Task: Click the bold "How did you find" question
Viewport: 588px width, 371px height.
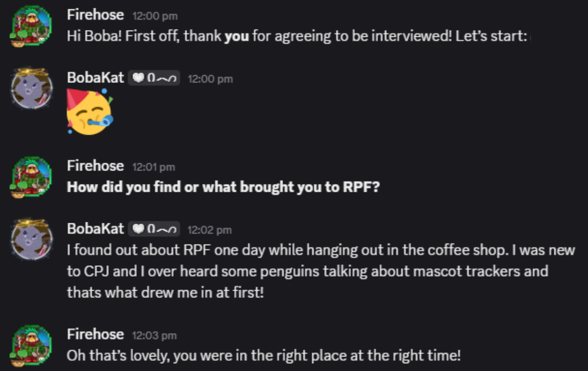Action: [x=223, y=187]
